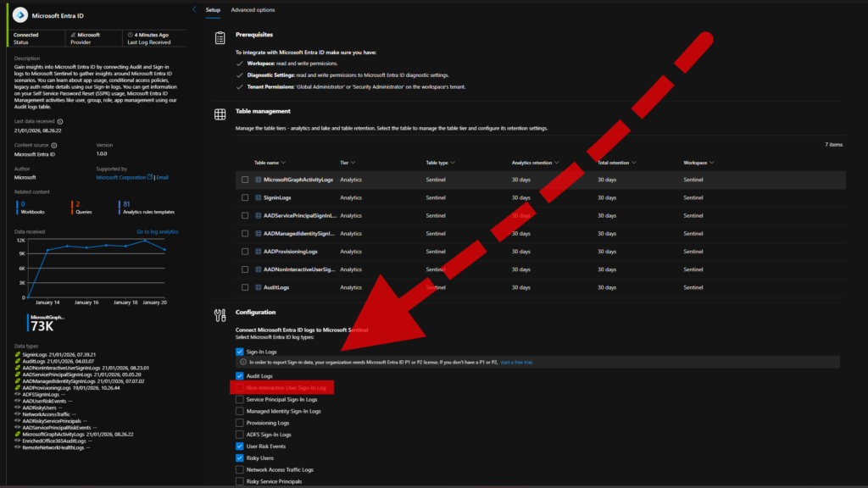
Task: Click the Configuration section wrench icon
Action: 220,315
